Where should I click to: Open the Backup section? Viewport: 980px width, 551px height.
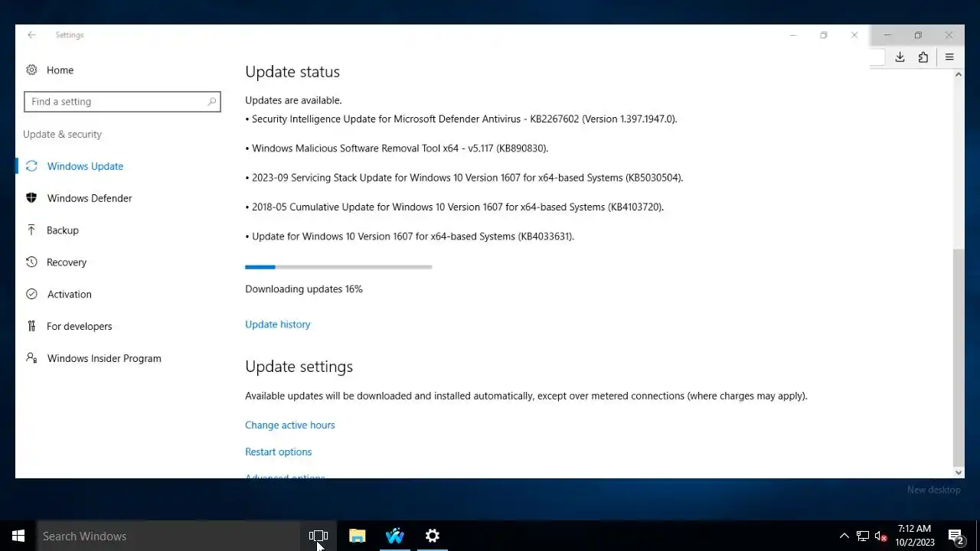[63, 230]
